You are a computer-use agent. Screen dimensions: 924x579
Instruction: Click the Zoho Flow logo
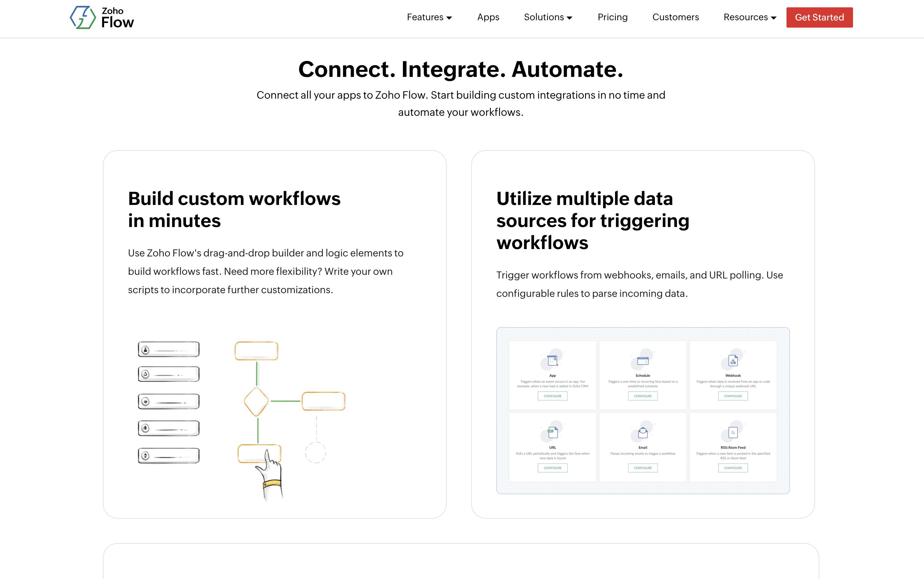102,18
